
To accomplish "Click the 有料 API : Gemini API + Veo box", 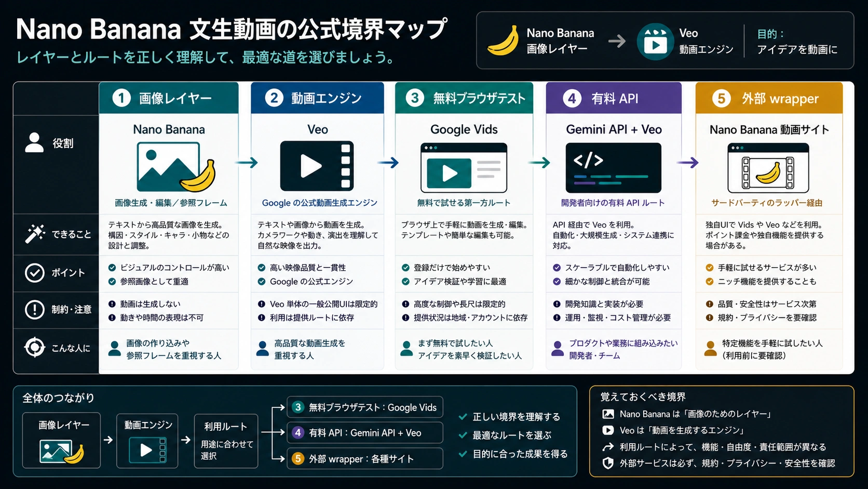I will click(x=365, y=433).
